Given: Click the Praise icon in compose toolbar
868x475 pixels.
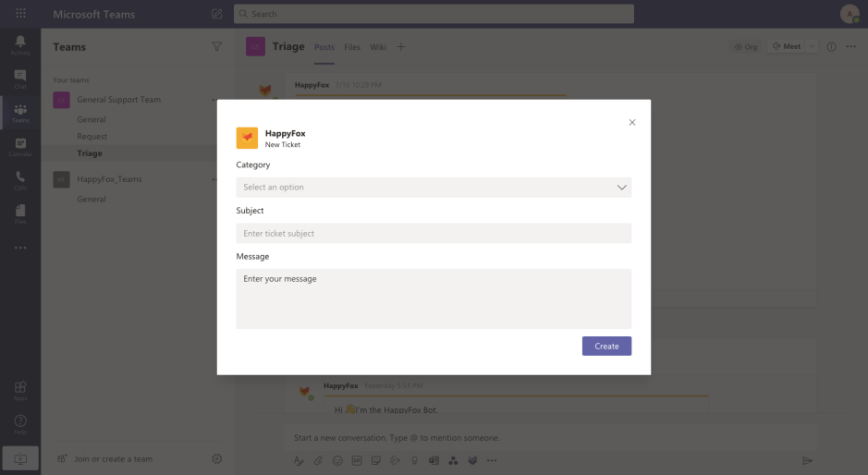Looking at the screenshot, I should tap(415, 460).
